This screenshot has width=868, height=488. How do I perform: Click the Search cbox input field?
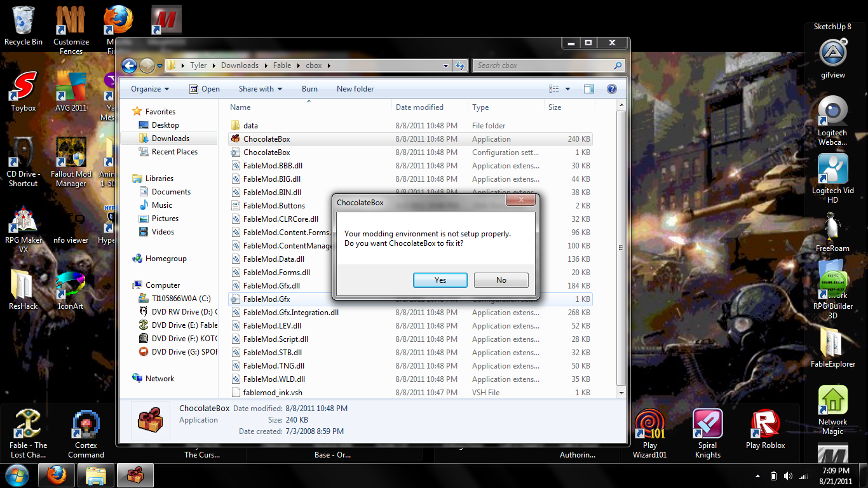point(543,65)
